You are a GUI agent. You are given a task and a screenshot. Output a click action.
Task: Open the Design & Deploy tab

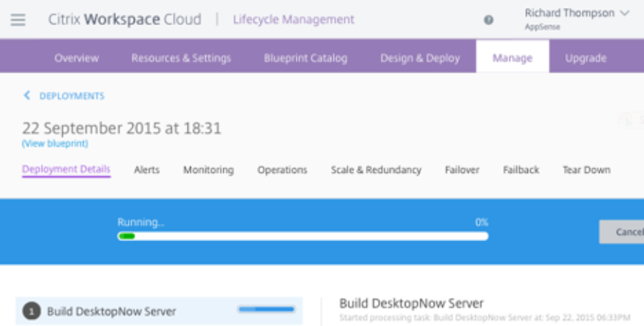(x=420, y=58)
